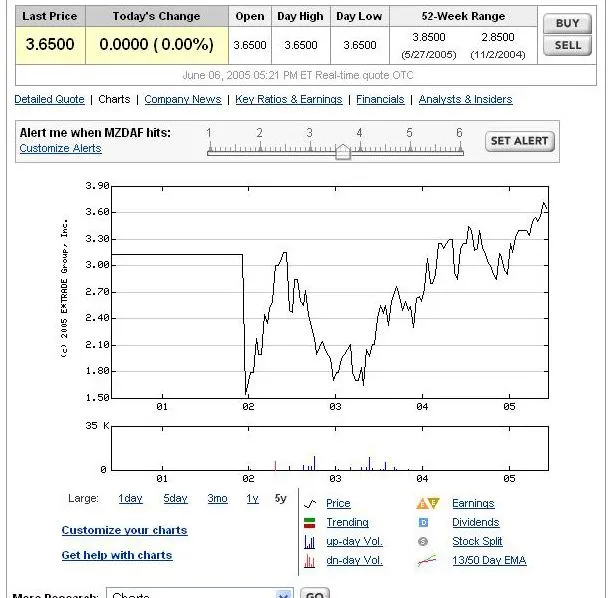Switch to Company News tab
Viewport: 612px width, 598px height.
click(183, 100)
